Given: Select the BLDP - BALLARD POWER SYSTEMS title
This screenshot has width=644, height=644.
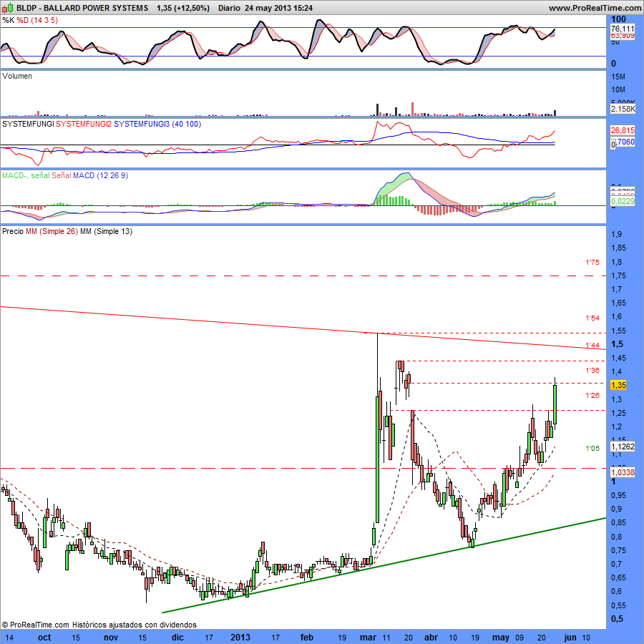Looking at the screenshot, I should 82,8.
